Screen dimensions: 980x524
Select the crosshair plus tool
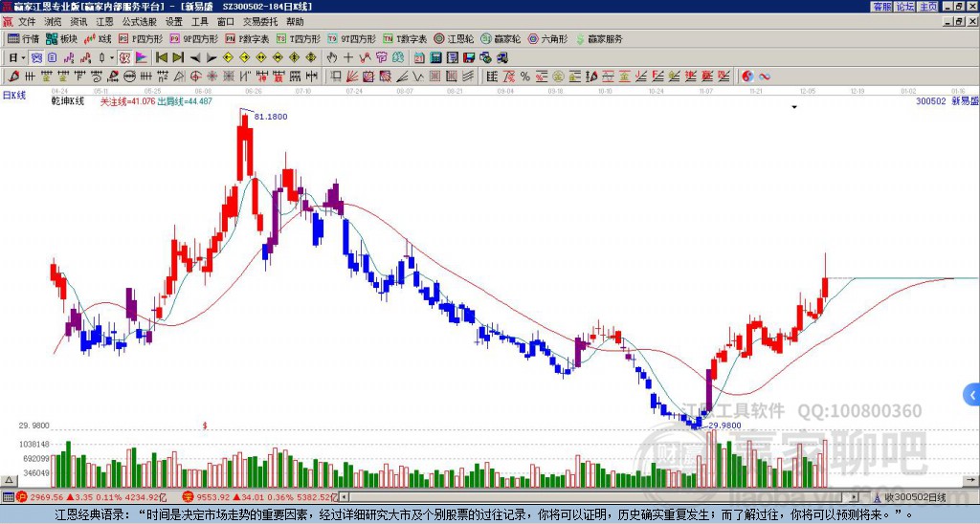[x=348, y=58]
